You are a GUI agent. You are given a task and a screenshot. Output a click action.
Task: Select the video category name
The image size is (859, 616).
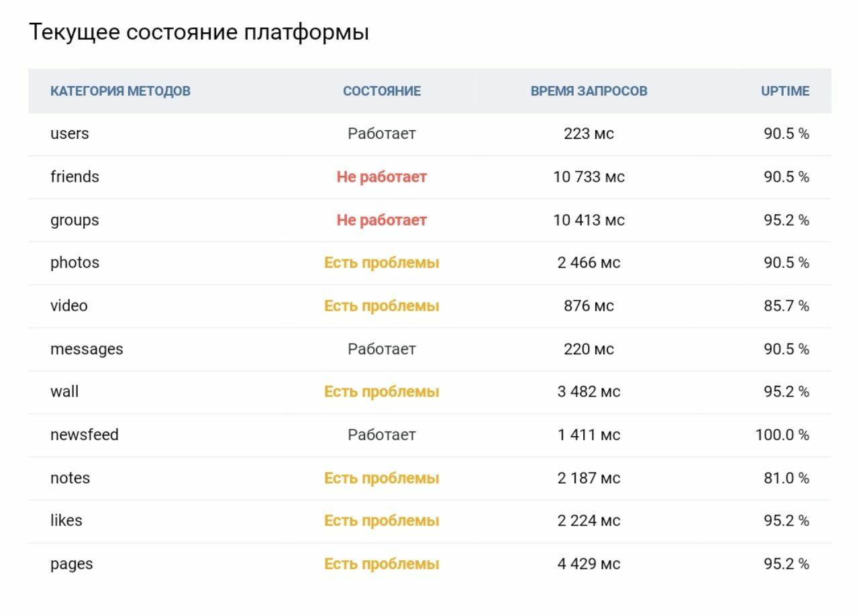point(68,306)
